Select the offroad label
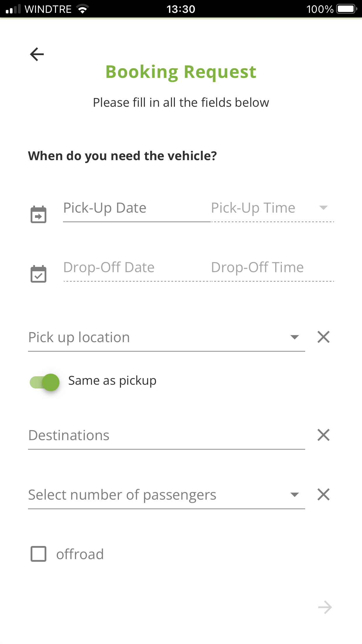The height and width of the screenshot is (644, 362). tap(80, 554)
